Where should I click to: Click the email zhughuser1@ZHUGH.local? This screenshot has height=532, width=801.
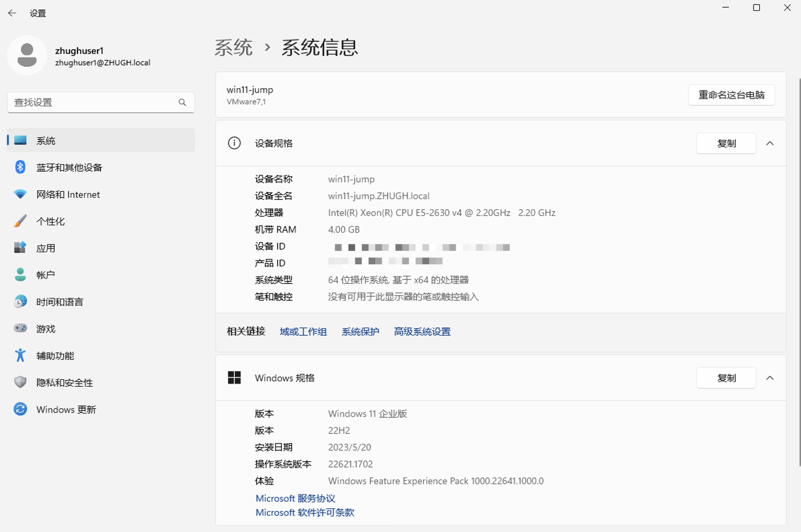point(103,63)
